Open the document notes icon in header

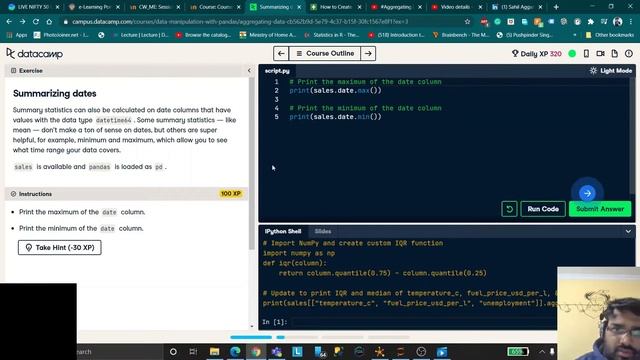click(614, 53)
